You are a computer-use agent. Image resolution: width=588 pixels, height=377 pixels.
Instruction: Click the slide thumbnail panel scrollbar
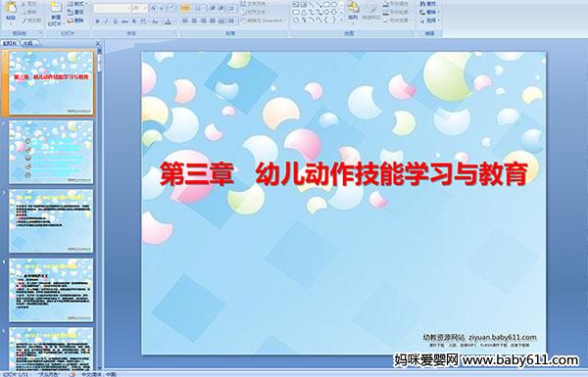coord(99,210)
